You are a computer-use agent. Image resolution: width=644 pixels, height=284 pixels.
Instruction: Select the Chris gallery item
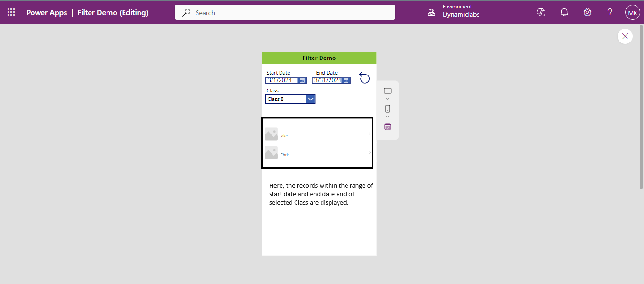[x=285, y=155]
